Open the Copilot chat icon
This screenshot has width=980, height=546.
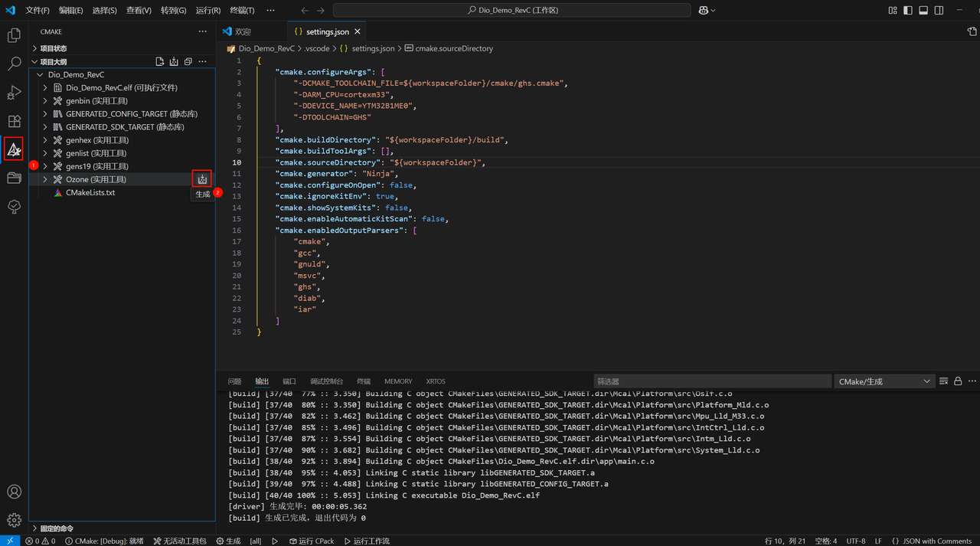click(704, 10)
